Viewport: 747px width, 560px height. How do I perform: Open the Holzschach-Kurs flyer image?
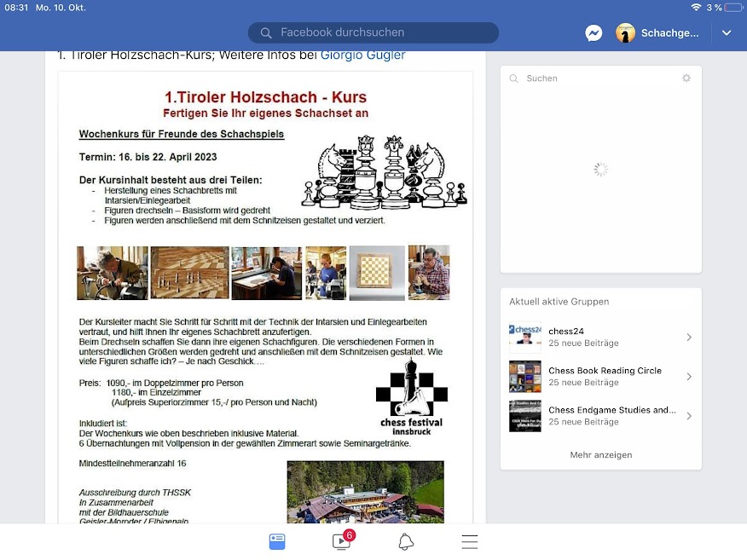[x=265, y=297]
